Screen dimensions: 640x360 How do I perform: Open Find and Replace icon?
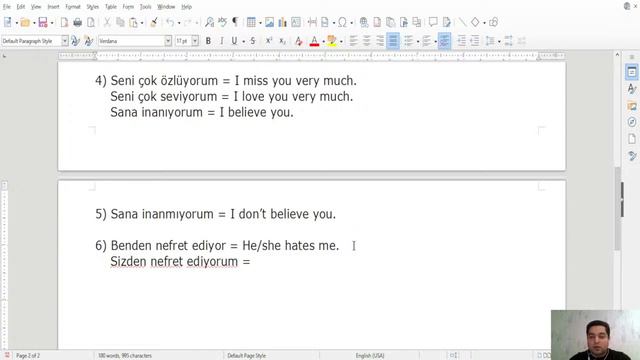pos(209,22)
